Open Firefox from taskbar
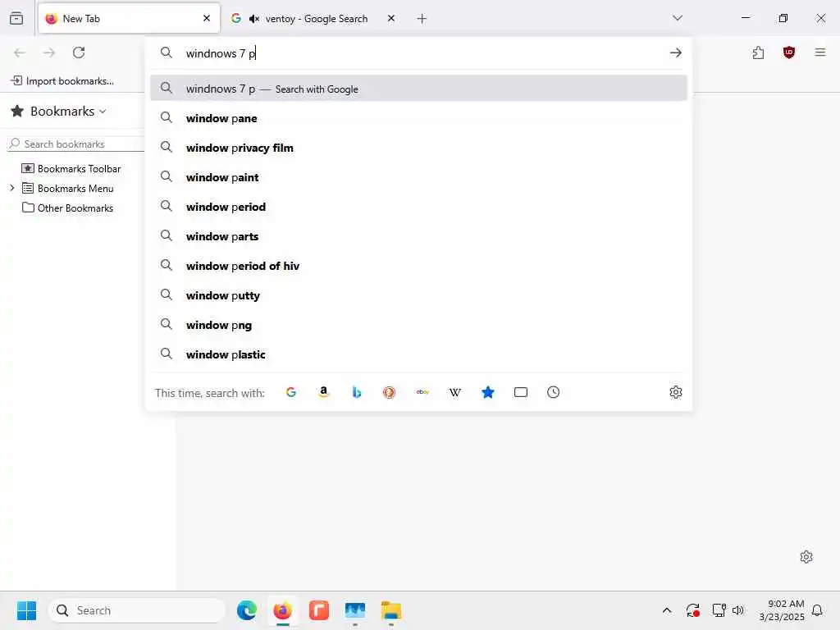Image resolution: width=840 pixels, height=630 pixels. point(282,610)
